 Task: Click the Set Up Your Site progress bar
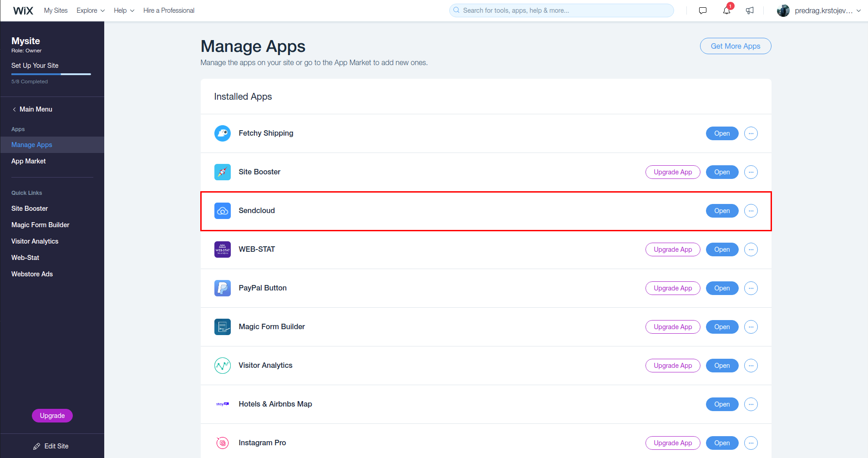pyautogui.click(x=51, y=74)
